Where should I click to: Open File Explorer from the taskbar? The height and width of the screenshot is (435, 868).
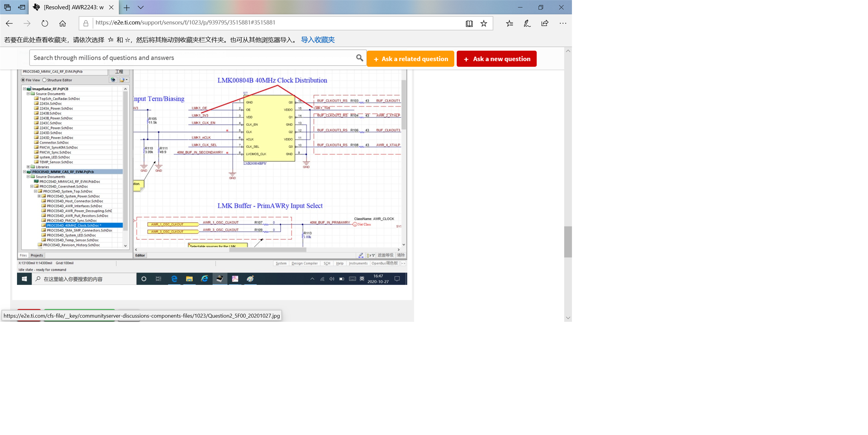[x=189, y=279]
